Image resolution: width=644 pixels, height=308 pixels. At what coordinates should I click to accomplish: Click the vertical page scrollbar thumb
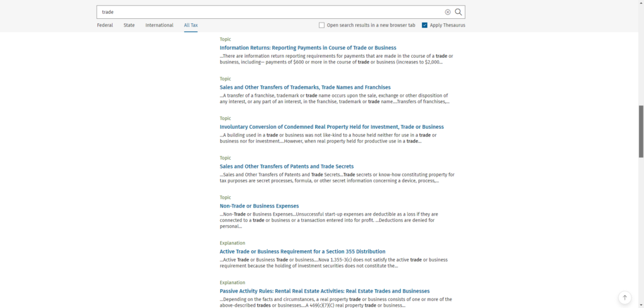pyautogui.click(x=641, y=131)
